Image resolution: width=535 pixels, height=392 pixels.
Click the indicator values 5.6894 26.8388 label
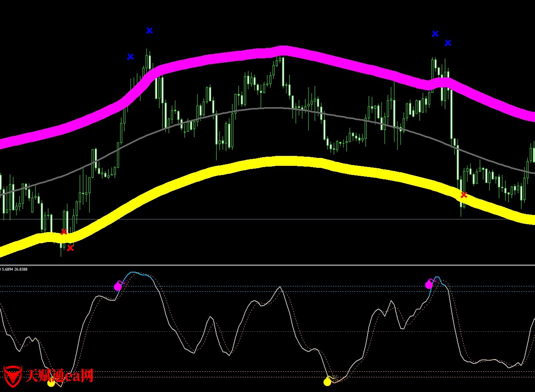(15, 269)
